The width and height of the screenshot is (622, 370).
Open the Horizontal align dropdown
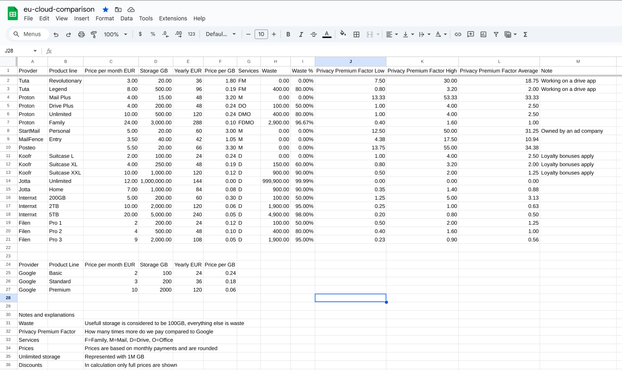pos(392,35)
